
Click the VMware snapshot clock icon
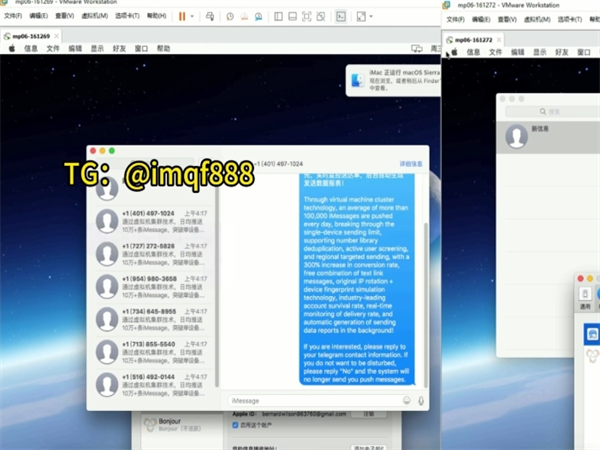coord(230,16)
